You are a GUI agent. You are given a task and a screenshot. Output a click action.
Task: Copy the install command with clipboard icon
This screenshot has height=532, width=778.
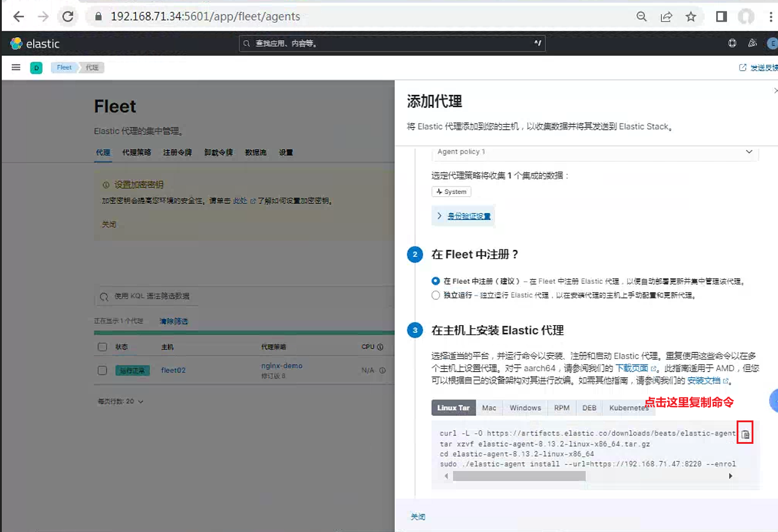click(x=745, y=434)
